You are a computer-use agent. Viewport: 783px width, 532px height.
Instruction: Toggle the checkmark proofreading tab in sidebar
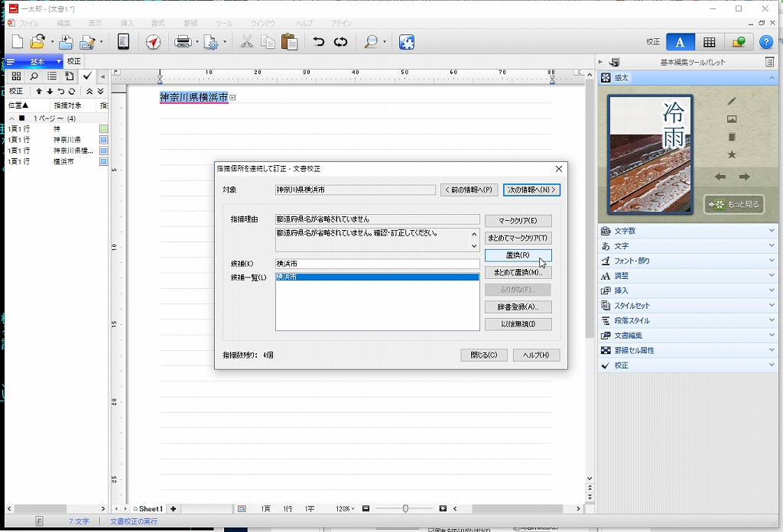click(87, 76)
